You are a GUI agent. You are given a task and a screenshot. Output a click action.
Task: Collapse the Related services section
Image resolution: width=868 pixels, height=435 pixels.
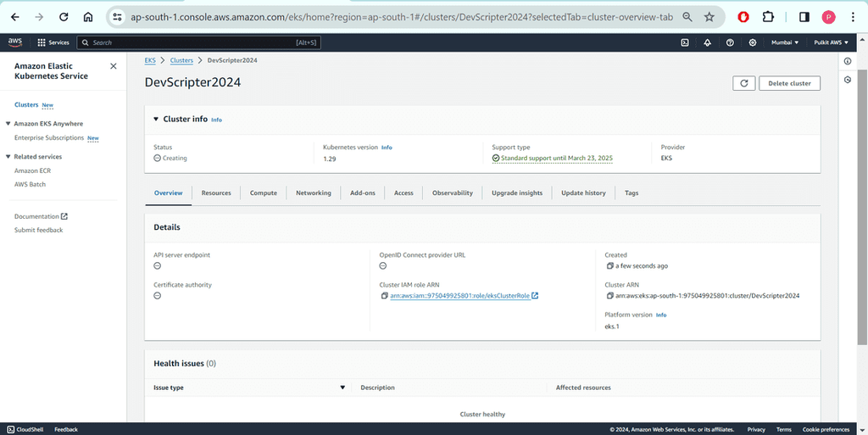(8, 157)
